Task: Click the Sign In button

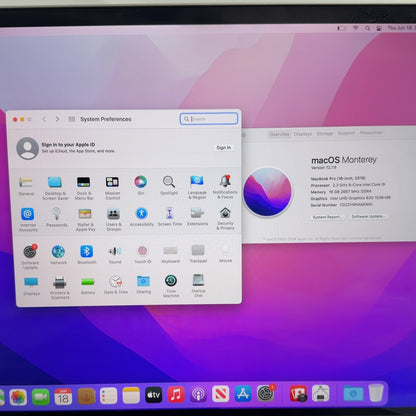Action: point(224,148)
